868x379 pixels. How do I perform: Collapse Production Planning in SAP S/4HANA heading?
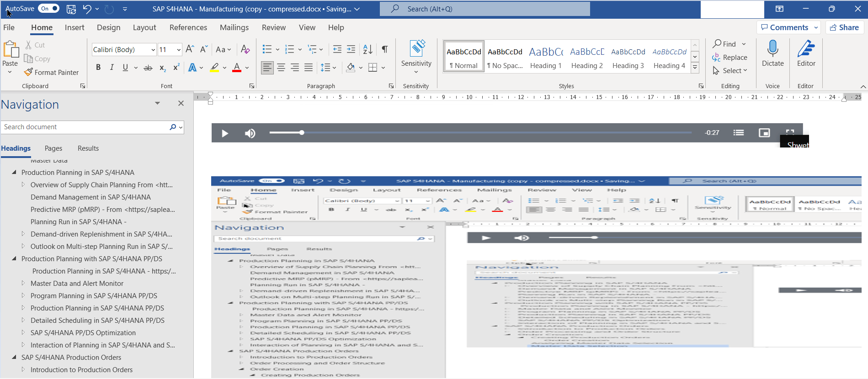click(x=14, y=172)
